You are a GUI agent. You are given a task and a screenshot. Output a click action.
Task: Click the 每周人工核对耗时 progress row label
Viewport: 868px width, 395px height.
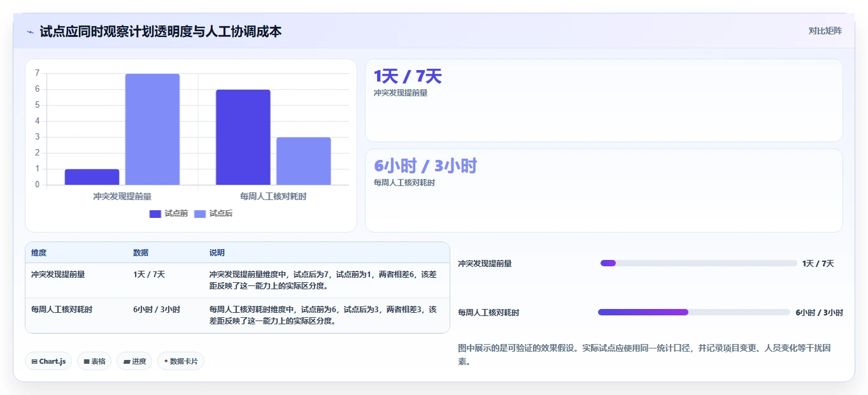[489, 313]
